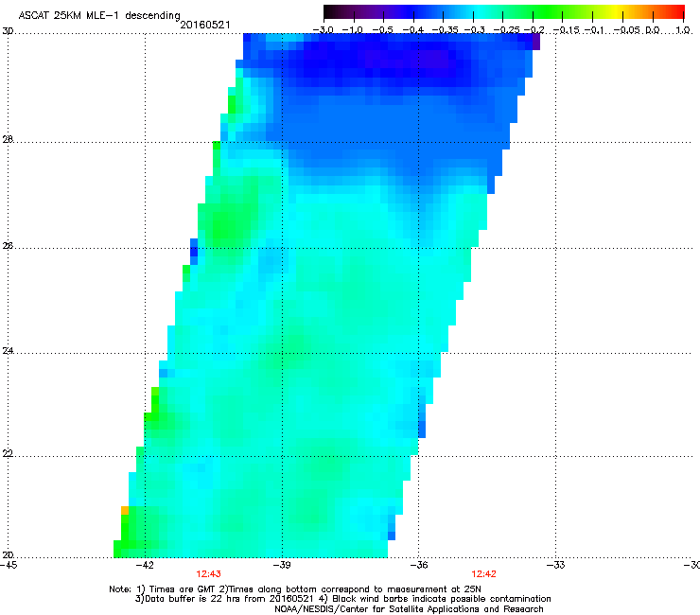Click the -0.25 colorbar label
Viewport: 700px width, 615px height.
click(x=506, y=30)
